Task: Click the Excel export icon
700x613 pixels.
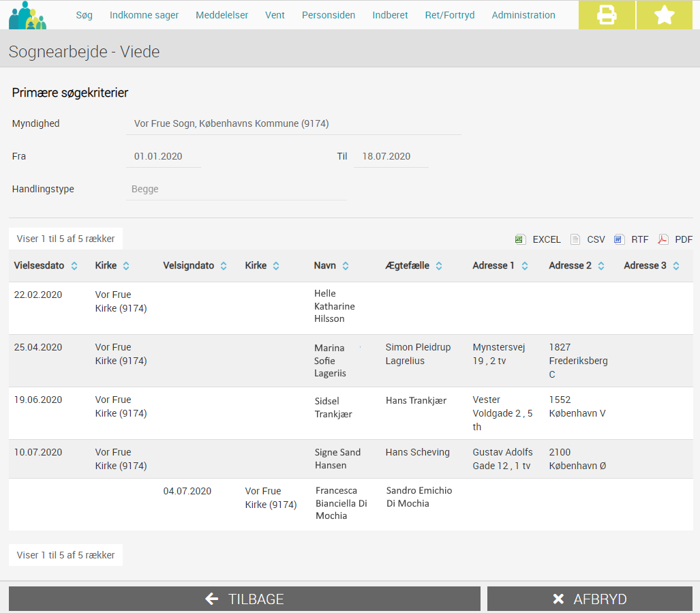Action: (x=519, y=239)
